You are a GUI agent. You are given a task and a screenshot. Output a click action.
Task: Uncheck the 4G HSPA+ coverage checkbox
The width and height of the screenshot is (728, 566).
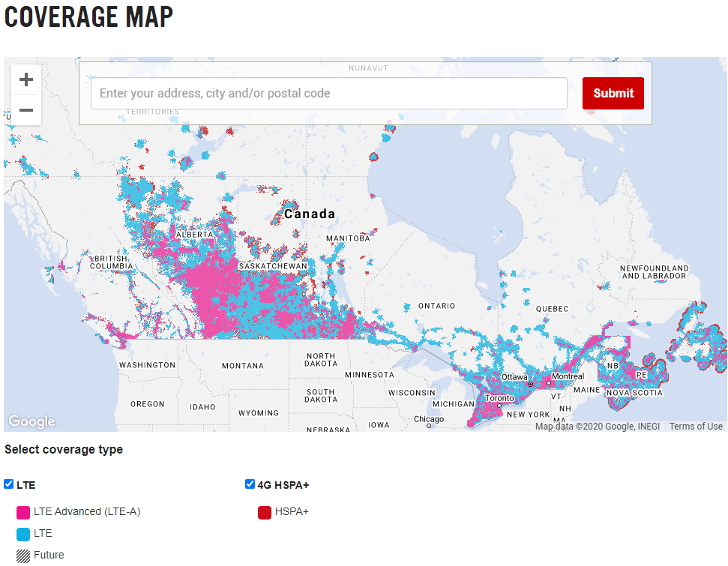click(250, 484)
